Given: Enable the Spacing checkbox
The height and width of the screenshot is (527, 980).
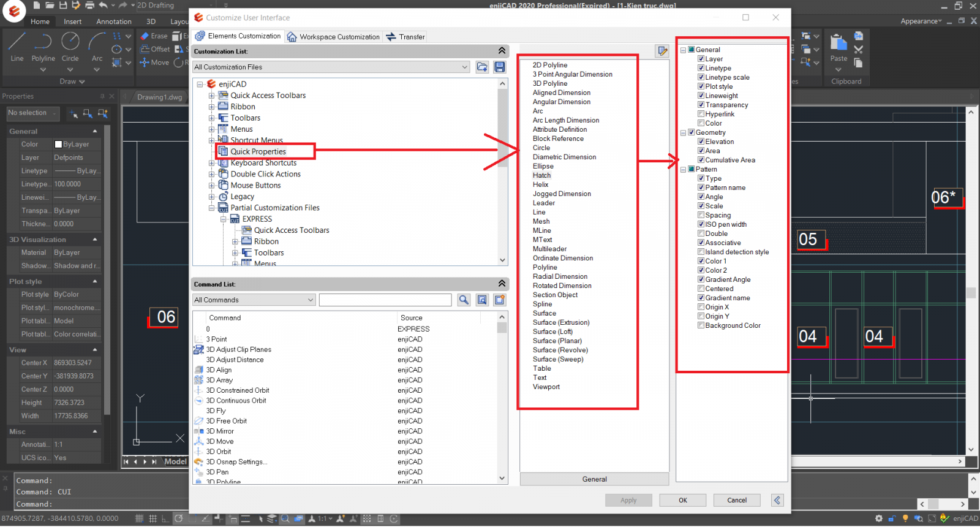Looking at the screenshot, I should (701, 215).
